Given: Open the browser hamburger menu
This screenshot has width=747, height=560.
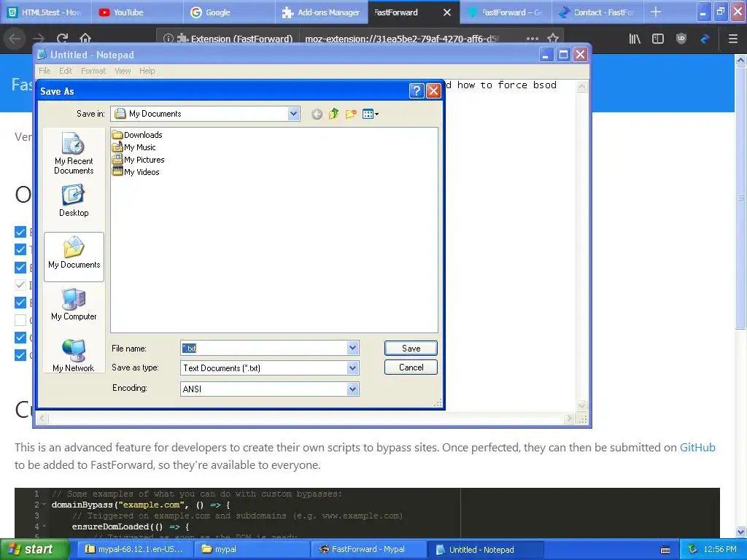Looking at the screenshot, I should click(x=733, y=39).
